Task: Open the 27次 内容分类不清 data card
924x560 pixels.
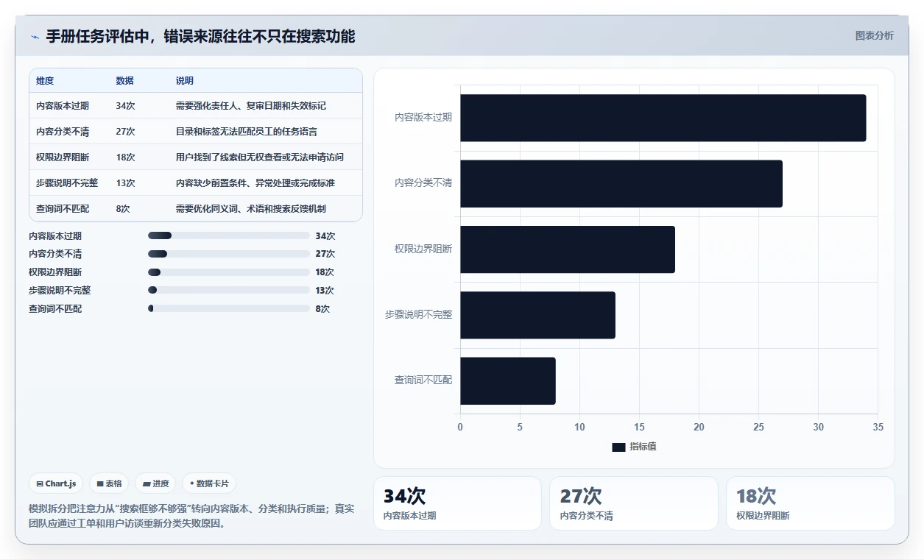Action: [x=633, y=503]
